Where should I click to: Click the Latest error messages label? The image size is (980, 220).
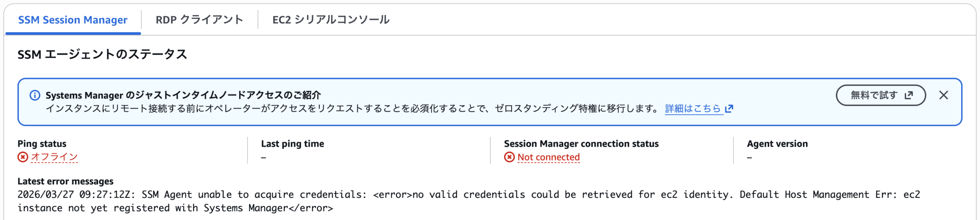tap(65, 181)
